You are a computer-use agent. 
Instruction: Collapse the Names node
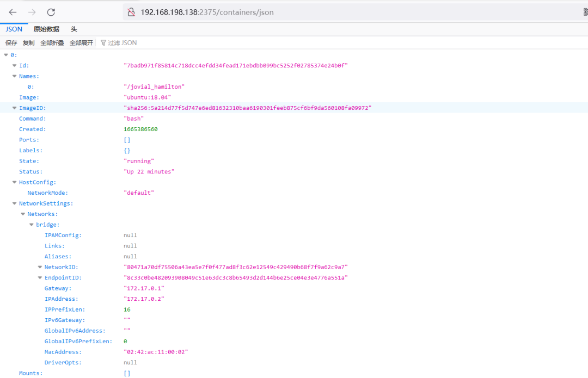pos(14,76)
